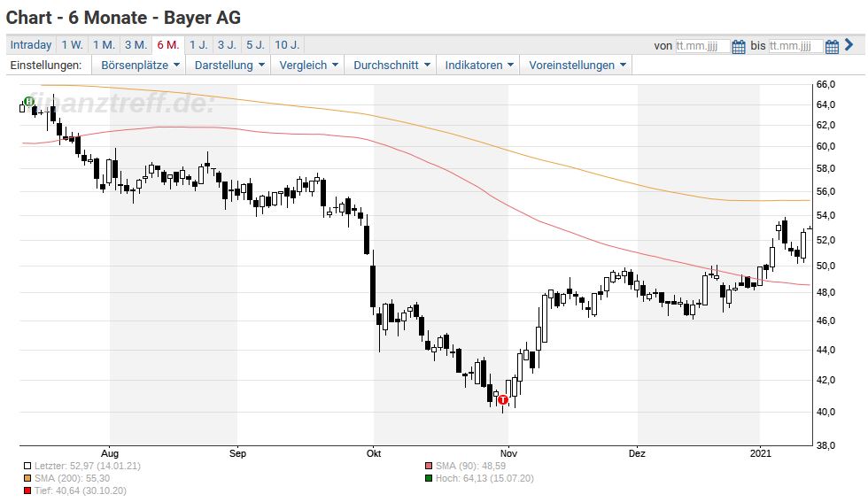Click the '66,0' price axis label
The height and width of the screenshot is (502, 868).
825,85
